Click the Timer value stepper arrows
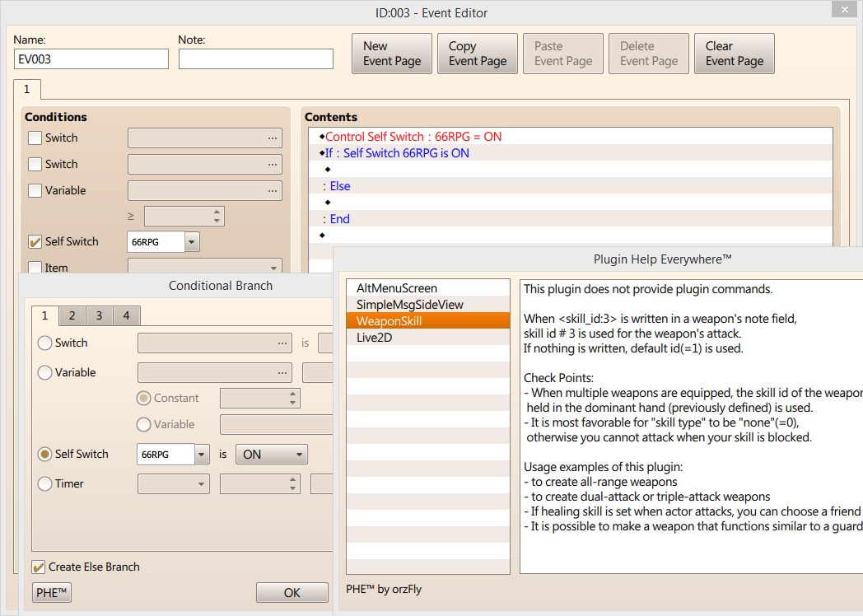This screenshot has height=616, width=863. click(293, 484)
